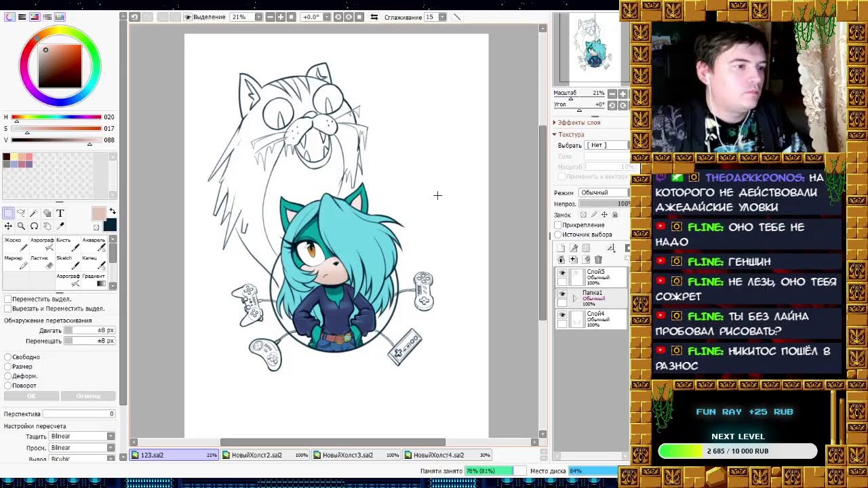Open the canvas zoom 21% dropdown
The width and height of the screenshot is (868, 488).
point(258,17)
